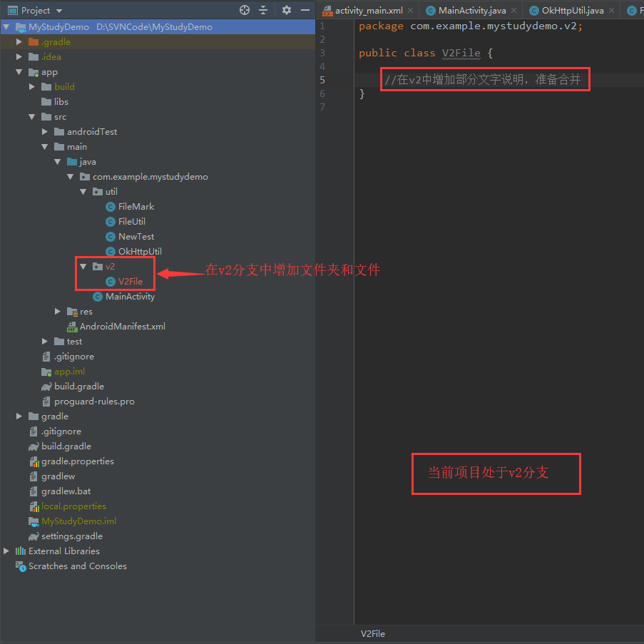Click the gradlew.bat file icon
The image size is (644, 644).
pos(34,491)
